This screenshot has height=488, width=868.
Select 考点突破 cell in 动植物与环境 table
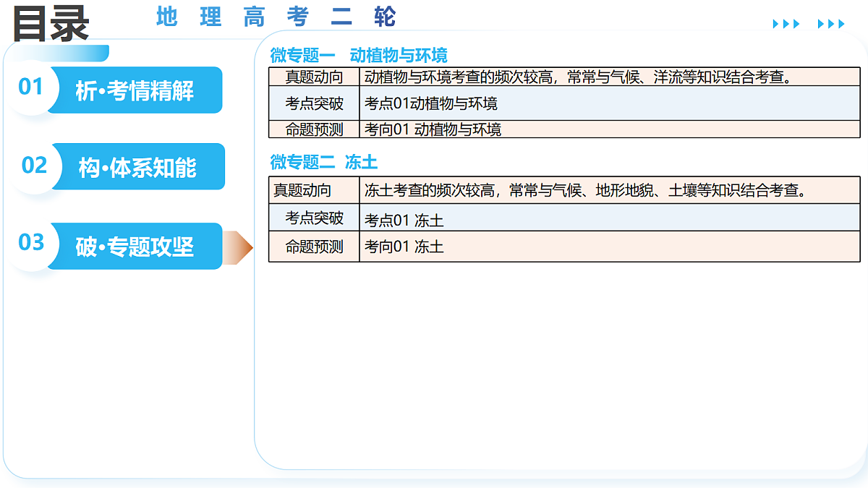(314, 103)
